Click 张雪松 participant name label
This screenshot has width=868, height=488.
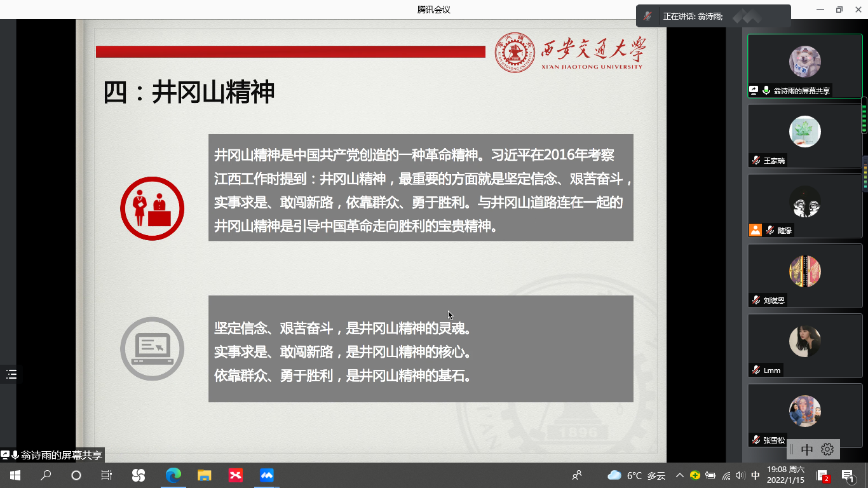pos(774,440)
